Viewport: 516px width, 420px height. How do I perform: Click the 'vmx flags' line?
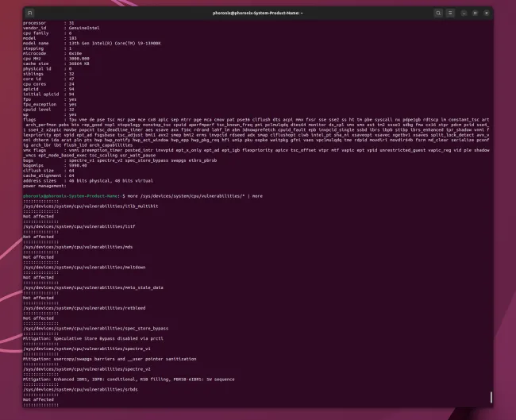coord(256,152)
